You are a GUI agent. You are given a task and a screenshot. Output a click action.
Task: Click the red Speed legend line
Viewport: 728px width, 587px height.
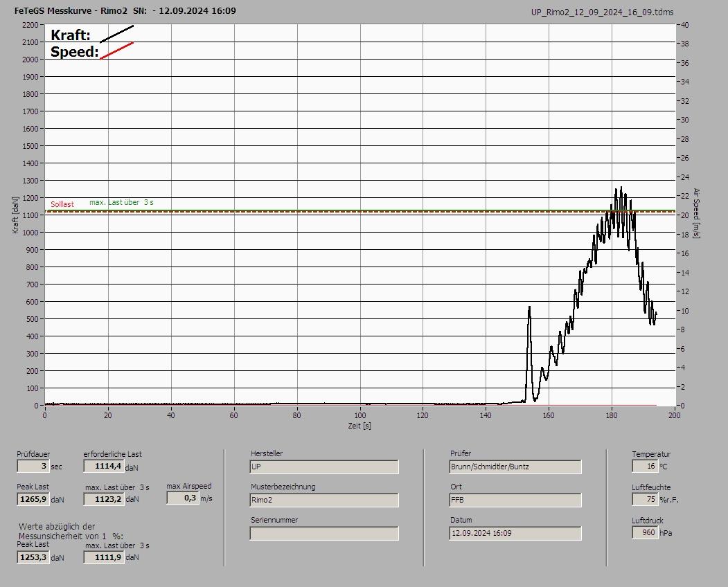pos(116,51)
